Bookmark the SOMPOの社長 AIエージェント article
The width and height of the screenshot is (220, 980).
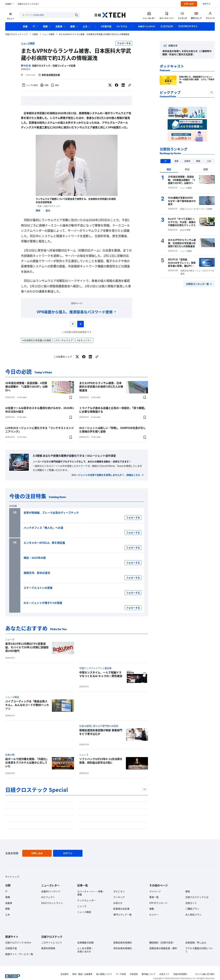click(x=145, y=437)
